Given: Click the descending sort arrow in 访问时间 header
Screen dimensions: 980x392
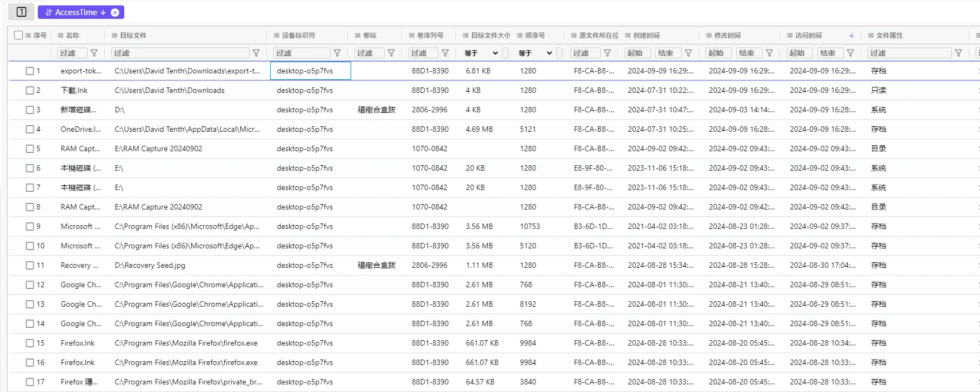Looking at the screenshot, I should 851,36.
